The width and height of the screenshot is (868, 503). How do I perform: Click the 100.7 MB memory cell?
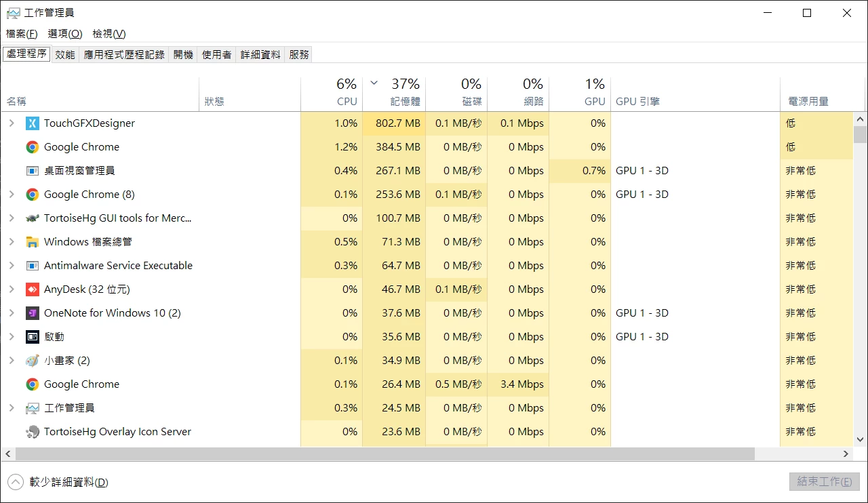point(394,218)
